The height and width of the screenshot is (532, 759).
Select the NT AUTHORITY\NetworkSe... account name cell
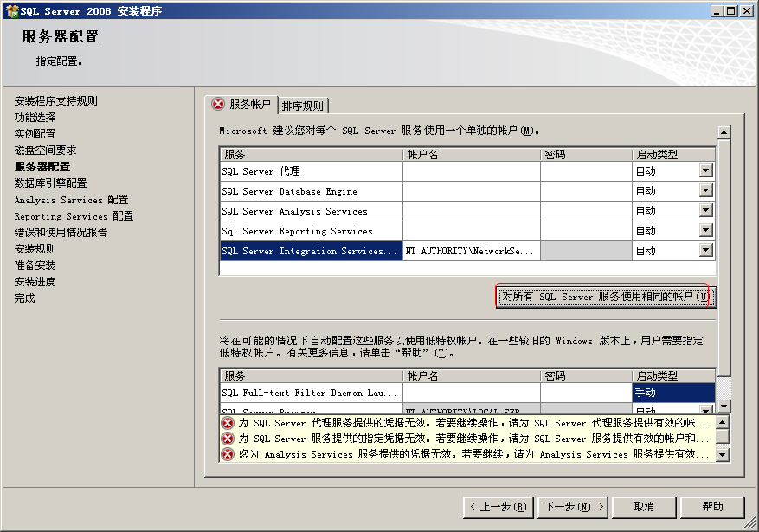tap(472, 251)
